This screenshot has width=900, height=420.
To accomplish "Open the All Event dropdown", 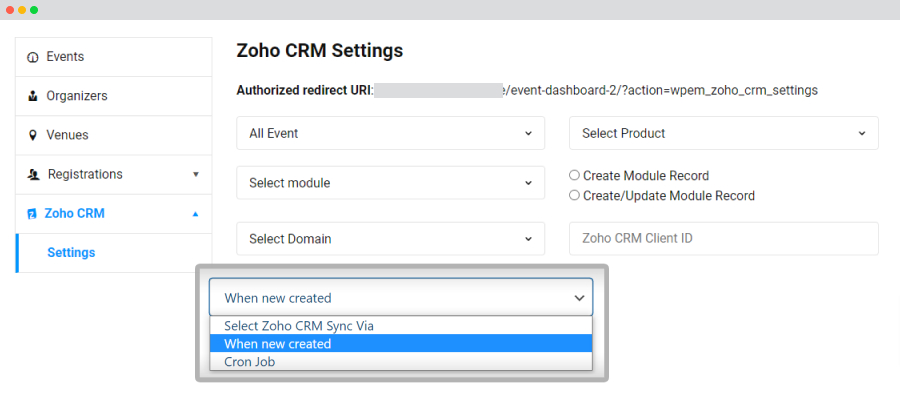I will (390, 133).
